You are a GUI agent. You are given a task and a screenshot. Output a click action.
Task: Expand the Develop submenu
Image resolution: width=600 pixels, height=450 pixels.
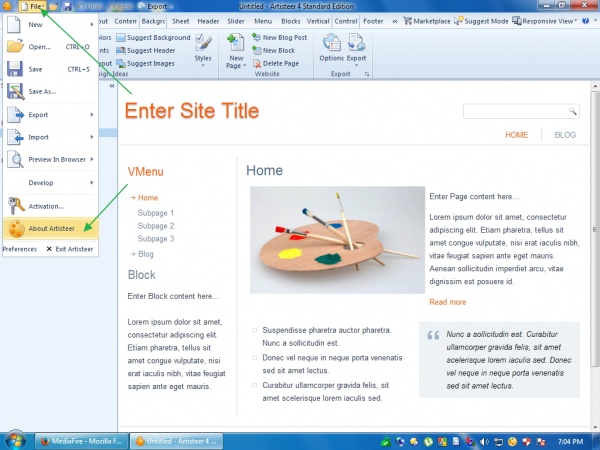click(x=51, y=183)
